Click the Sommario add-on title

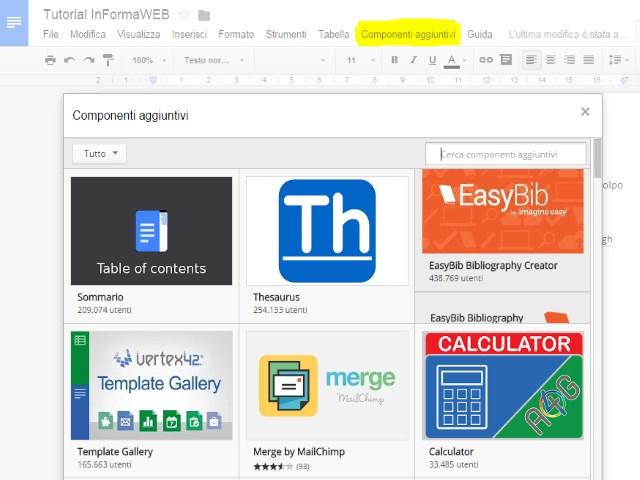[100, 297]
